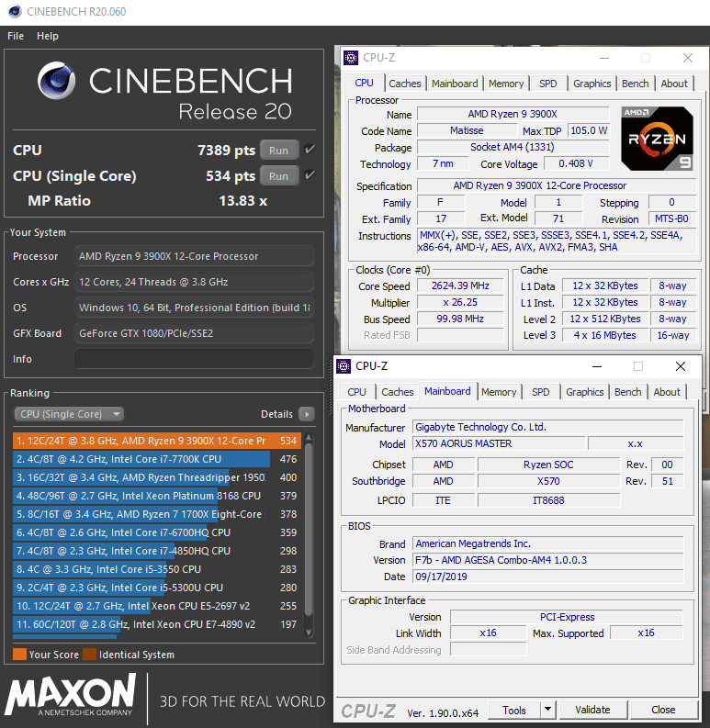The width and height of the screenshot is (710, 728).
Task: Switch to About tab in upper CPU-Z window
Action: click(x=674, y=84)
